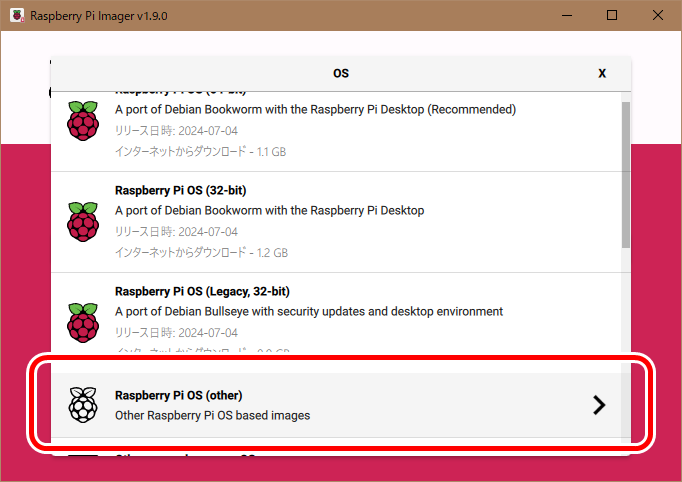Expand Raspberry Pi OS (other) using the chevron arrow

[x=598, y=404]
